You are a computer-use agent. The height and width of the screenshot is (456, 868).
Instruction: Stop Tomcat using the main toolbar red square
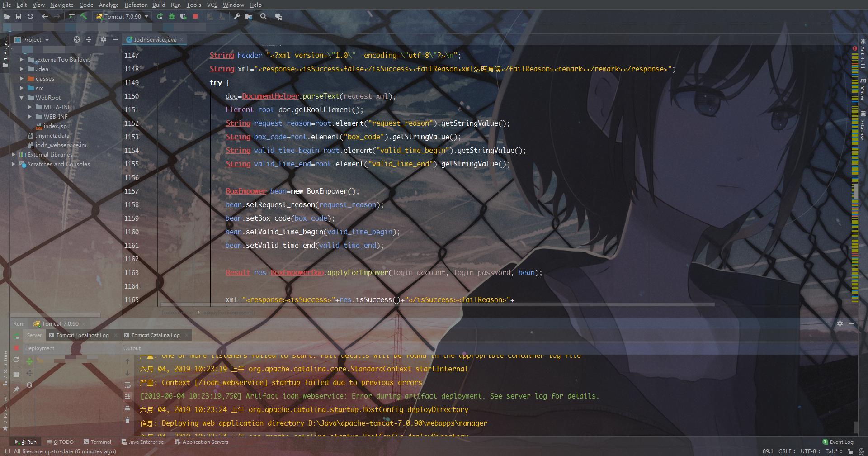pos(195,16)
